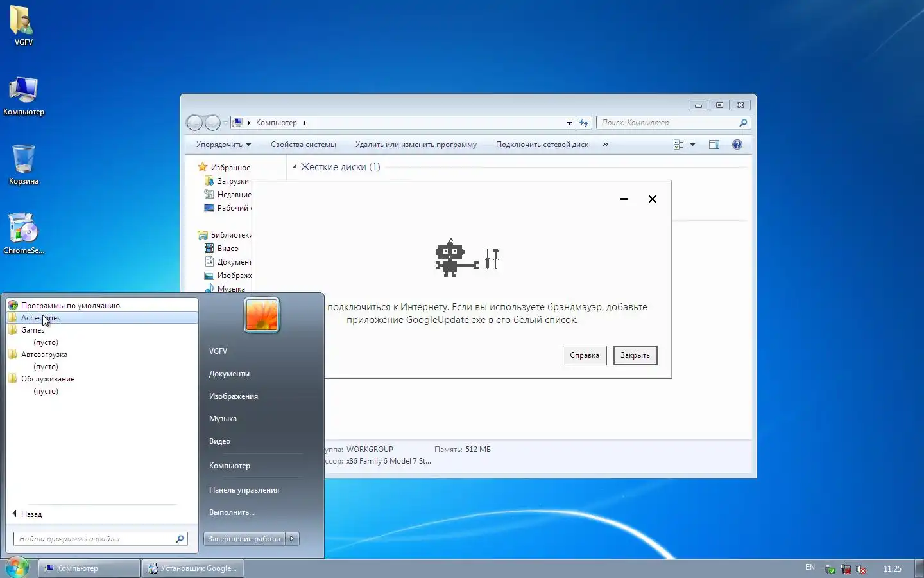Expand the toolbar overflow chevron »
This screenshot has width=924, height=578.
pos(605,144)
